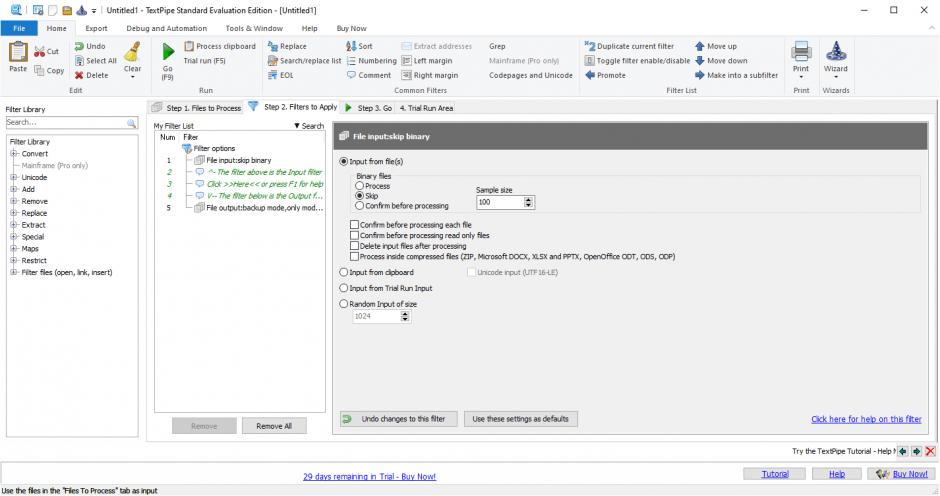
Task: Check Process inside compressed files
Action: coord(354,256)
